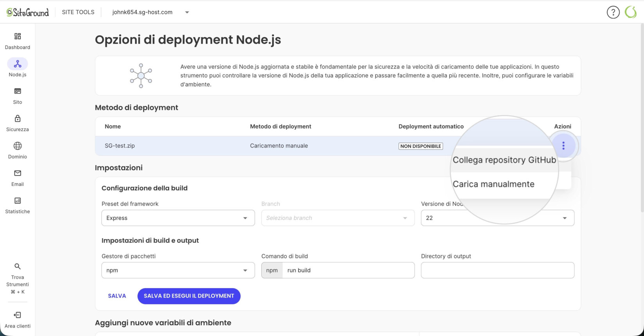Go to Area clienti exit icon
Image resolution: width=644 pixels, height=336 pixels.
pos(18,315)
